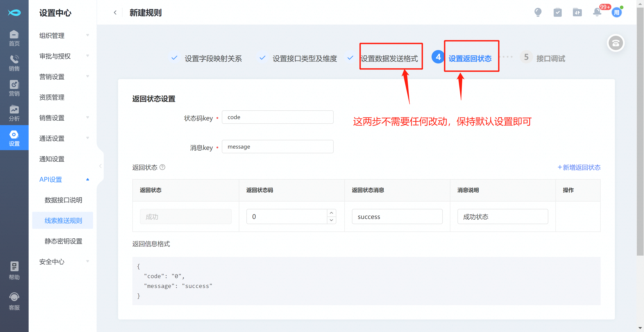Click the 返回状态码 number field
644x332 pixels.
[x=286, y=216]
